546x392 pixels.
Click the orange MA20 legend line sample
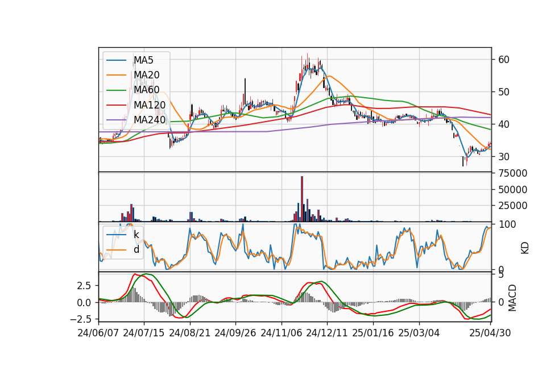[x=116, y=76]
